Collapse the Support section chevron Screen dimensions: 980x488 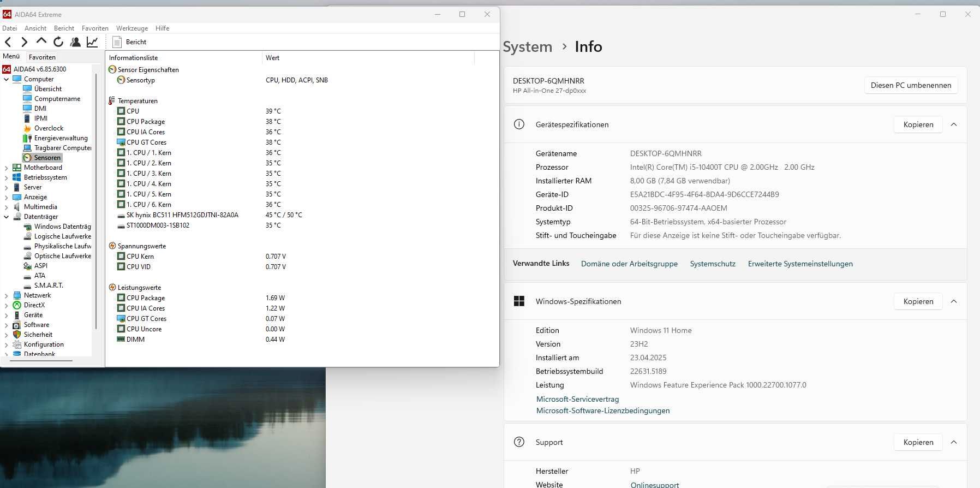[x=954, y=442]
